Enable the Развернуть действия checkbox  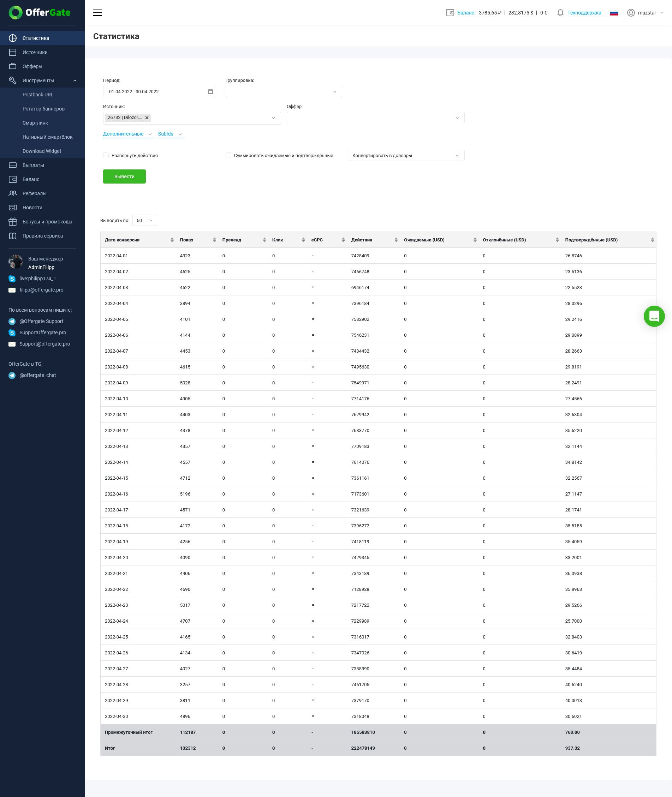[106, 155]
